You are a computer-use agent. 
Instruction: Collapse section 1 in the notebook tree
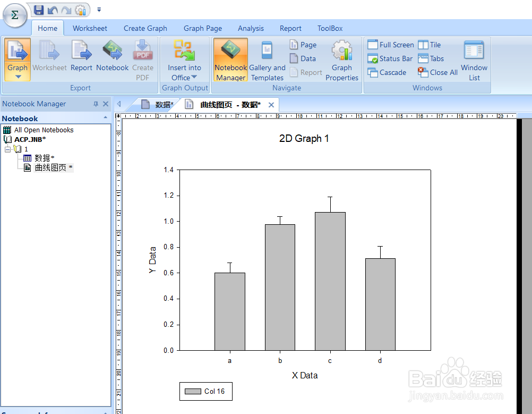pos(7,149)
